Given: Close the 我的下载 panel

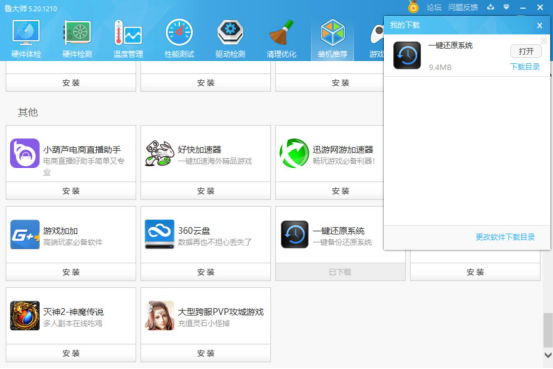Looking at the screenshot, I should pyautogui.click(x=540, y=25).
